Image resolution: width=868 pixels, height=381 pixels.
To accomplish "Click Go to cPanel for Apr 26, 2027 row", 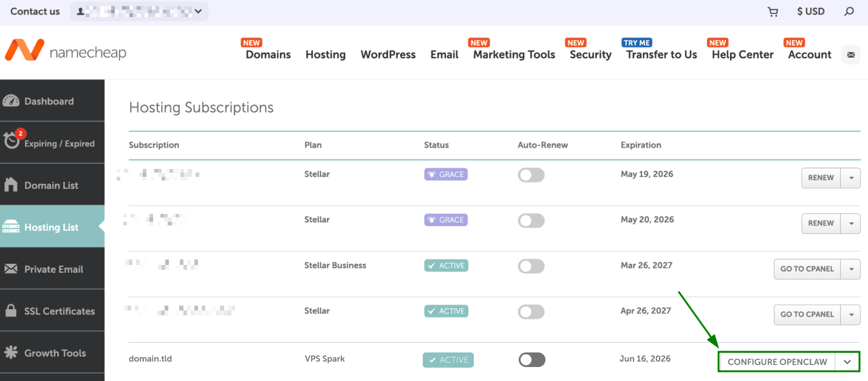I will pyautogui.click(x=807, y=315).
